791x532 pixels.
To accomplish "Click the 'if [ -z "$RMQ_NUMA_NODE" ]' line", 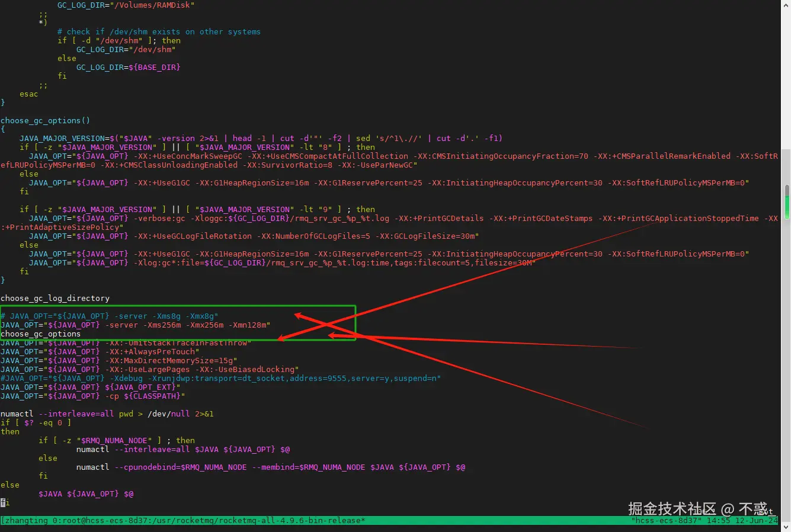I will [x=116, y=440].
